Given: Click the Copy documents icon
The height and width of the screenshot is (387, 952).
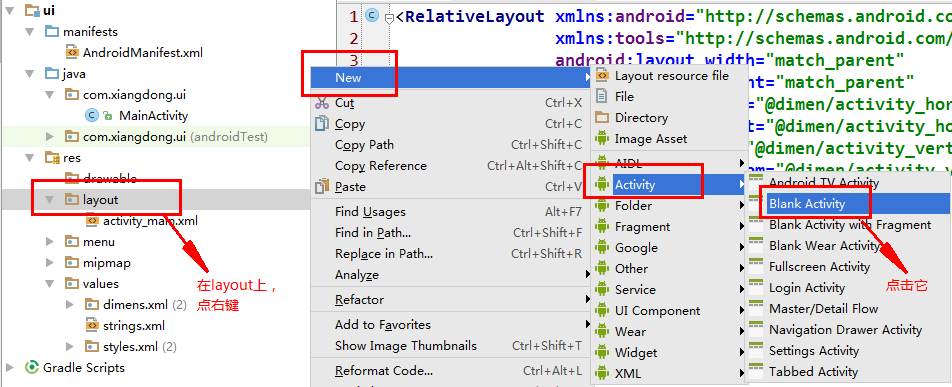Looking at the screenshot, I should click(x=322, y=123).
